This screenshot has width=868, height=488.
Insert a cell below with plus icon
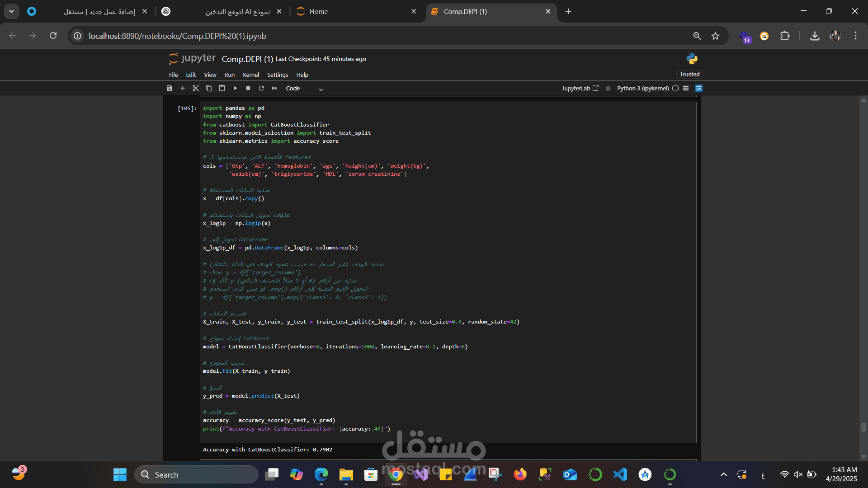coord(183,88)
